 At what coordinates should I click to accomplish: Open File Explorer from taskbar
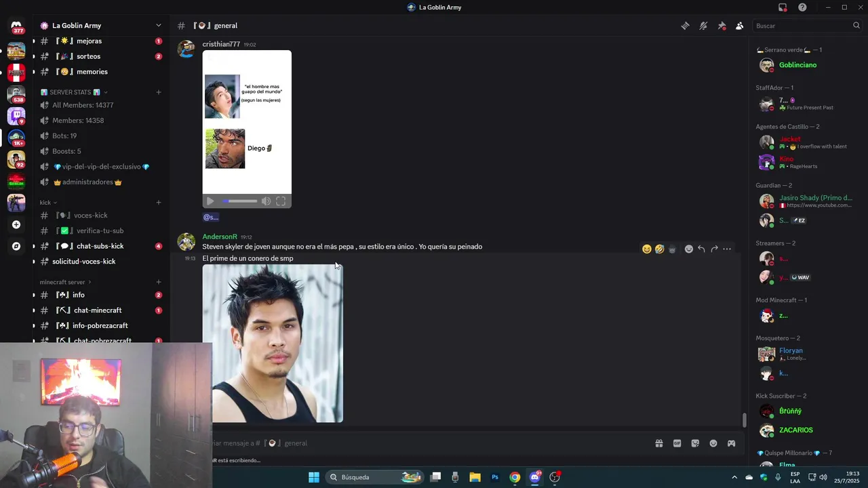pos(475,477)
